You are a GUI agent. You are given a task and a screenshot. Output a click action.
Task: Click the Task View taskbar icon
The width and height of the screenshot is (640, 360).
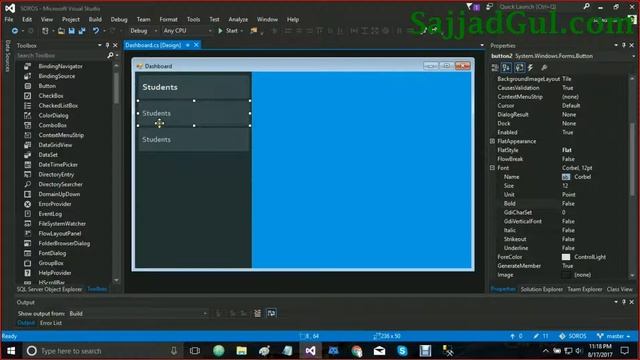click(195, 351)
